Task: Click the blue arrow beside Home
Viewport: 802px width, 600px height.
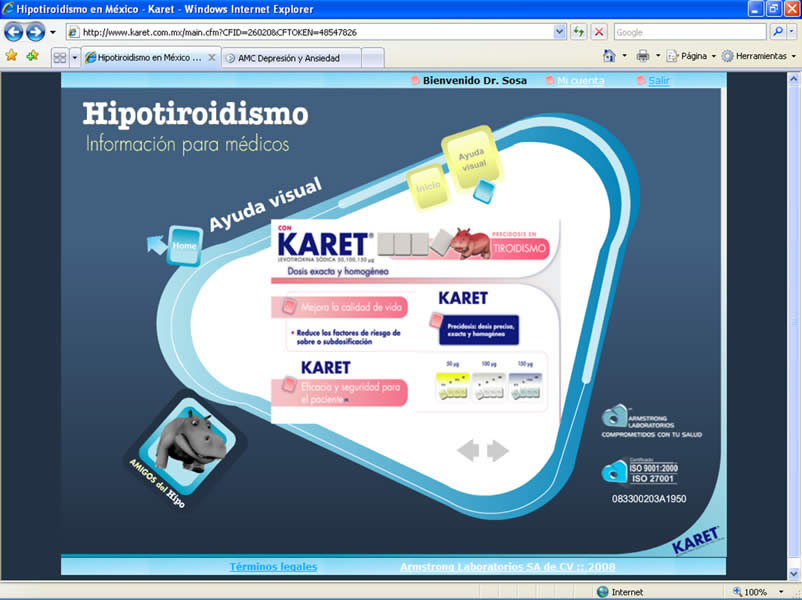Action: click(x=157, y=245)
